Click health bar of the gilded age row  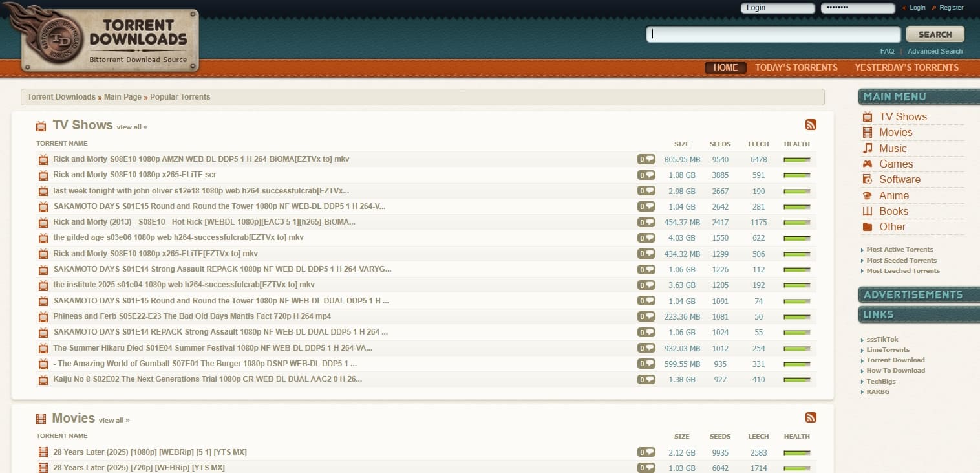click(797, 238)
